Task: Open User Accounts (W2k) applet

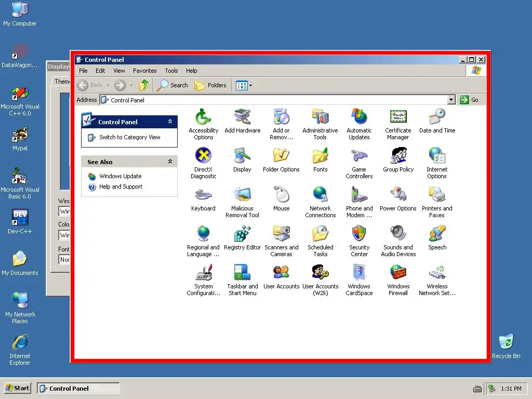Action: [320, 280]
